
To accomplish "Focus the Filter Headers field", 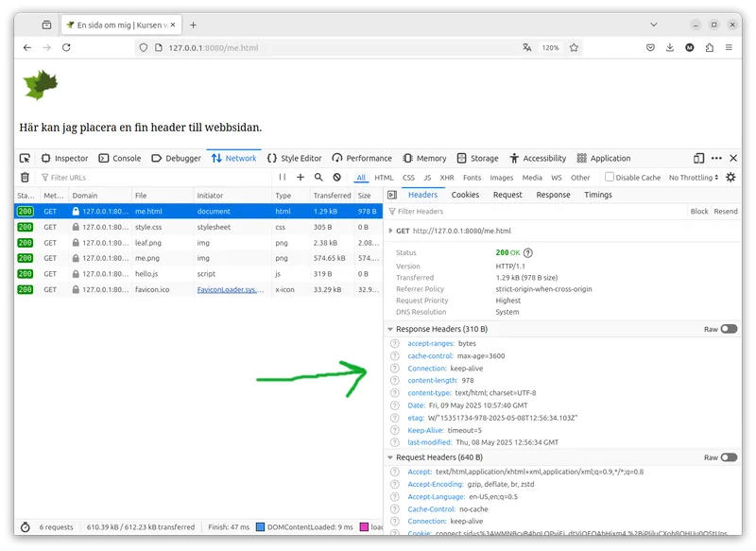I will pyautogui.click(x=535, y=211).
